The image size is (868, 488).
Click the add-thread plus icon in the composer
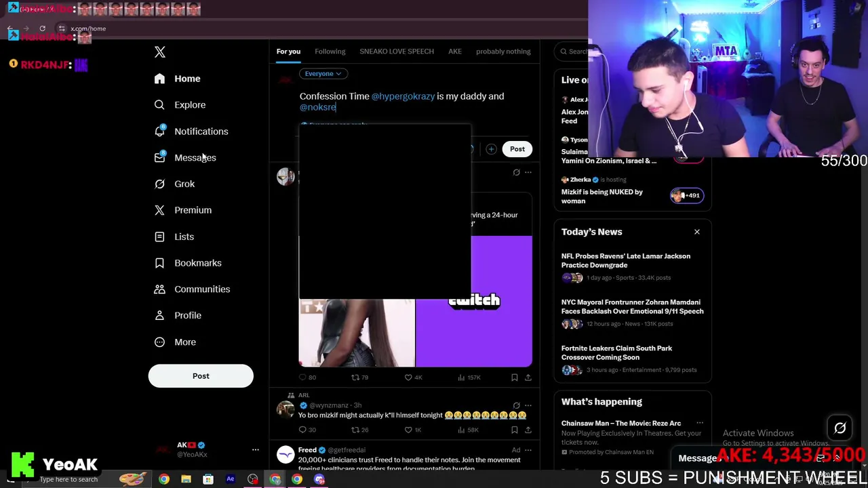491,149
